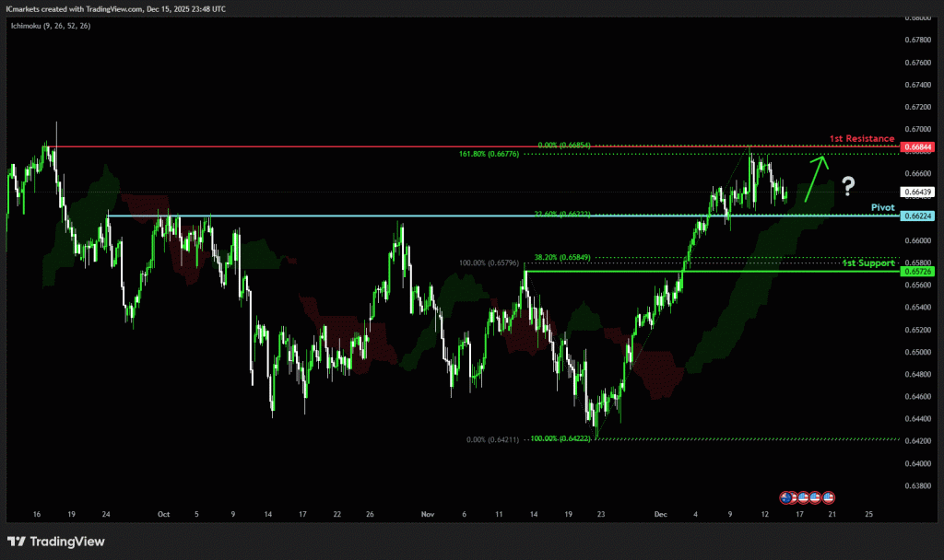
Task: Click the Australian flag economic event icon
Action: 786,496
